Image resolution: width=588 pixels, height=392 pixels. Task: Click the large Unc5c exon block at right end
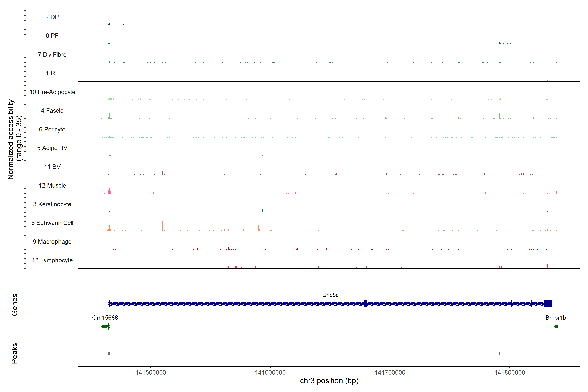tap(547, 303)
